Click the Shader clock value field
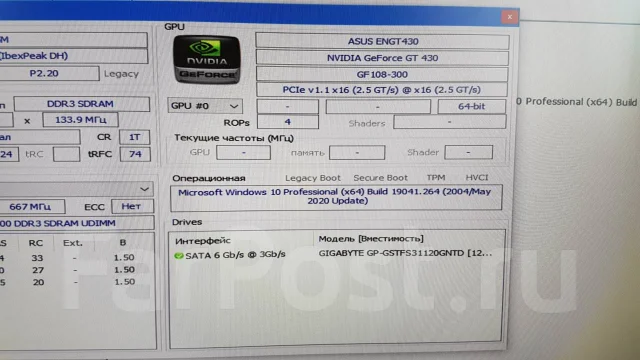Viewport: 640px width, 360px height. pos(468,152)
